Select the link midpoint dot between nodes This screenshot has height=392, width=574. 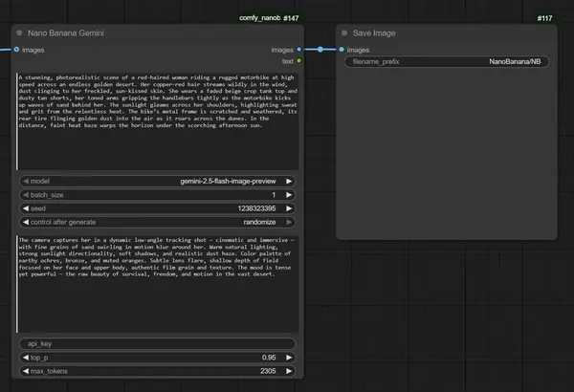pyautogui.click(x=320, y=49)
